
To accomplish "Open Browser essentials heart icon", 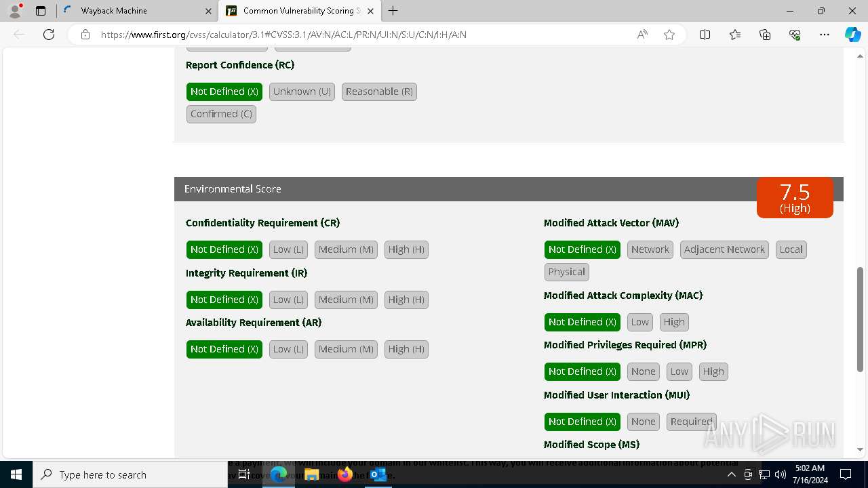I will coord(795,35).
